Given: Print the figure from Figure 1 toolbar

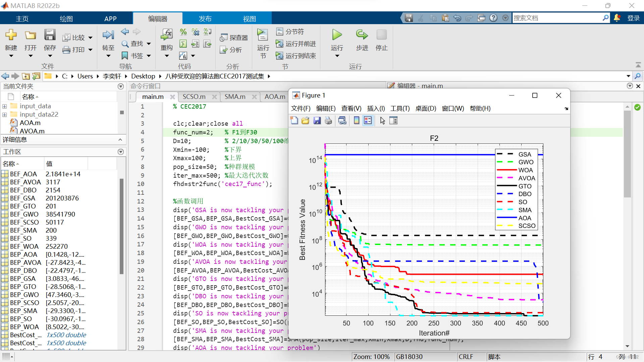Looking at the screenshot, I should pyautogui.click(x=328, y=120).
